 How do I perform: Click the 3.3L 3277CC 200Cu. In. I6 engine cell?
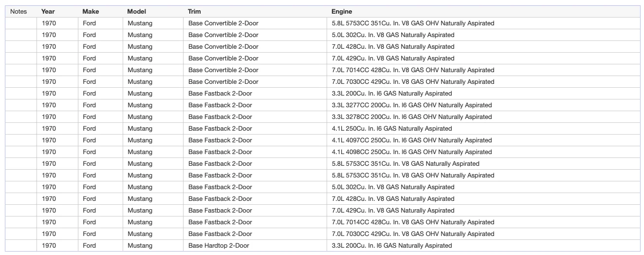(x=412, y=105)
